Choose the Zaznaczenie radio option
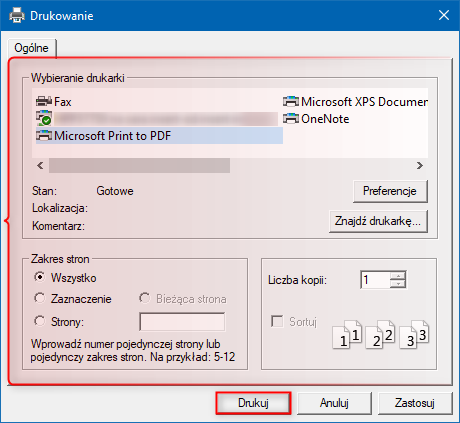Image resolution: width=460 pixels, height=423 pixels. (x=40, y=298)
